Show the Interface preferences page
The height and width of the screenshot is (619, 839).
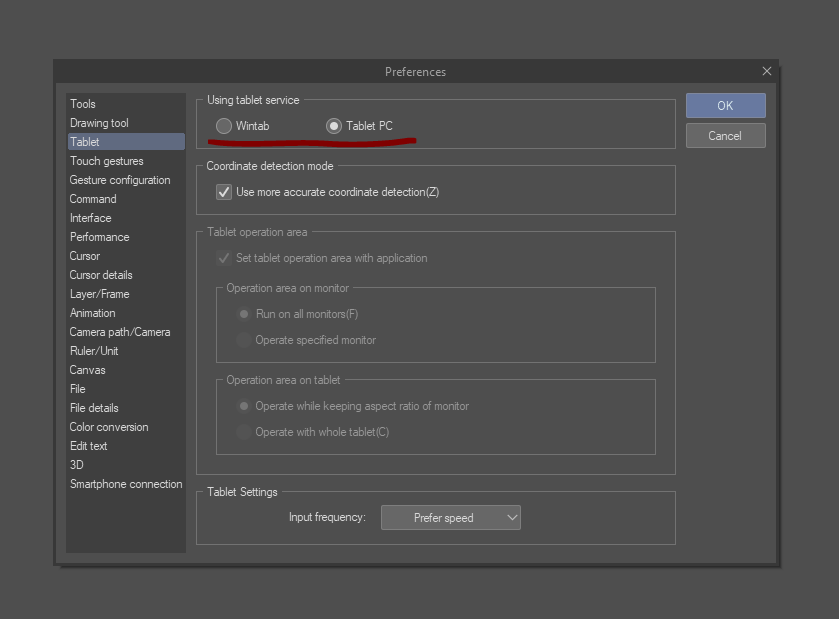(x=90, y=218)
